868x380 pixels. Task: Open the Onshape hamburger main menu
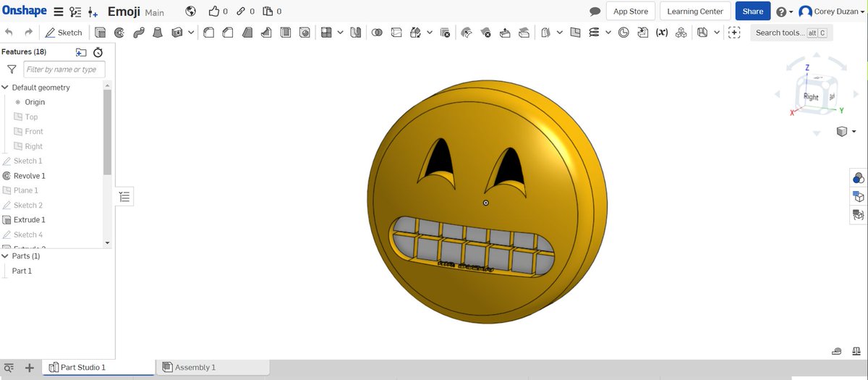(x=59, y=12)
